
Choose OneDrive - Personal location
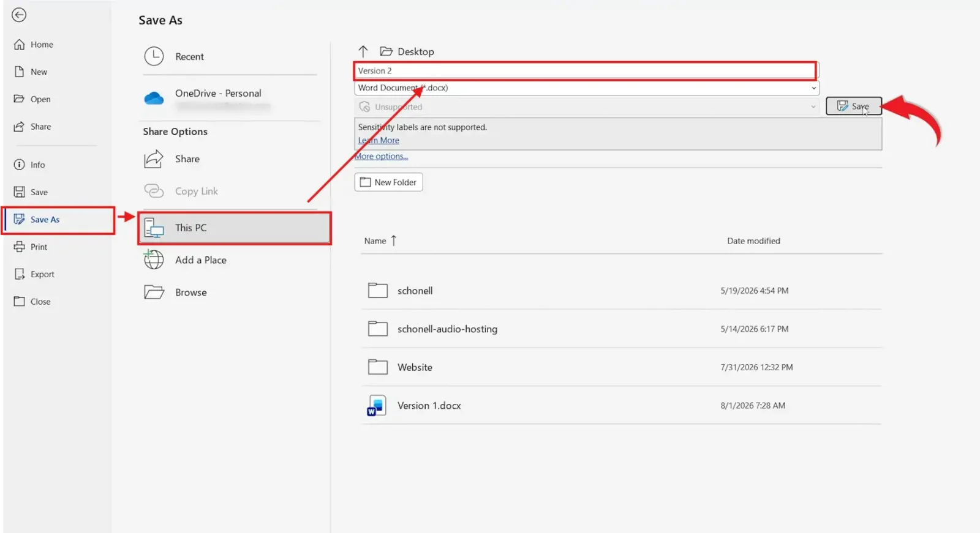coord(230,98)
